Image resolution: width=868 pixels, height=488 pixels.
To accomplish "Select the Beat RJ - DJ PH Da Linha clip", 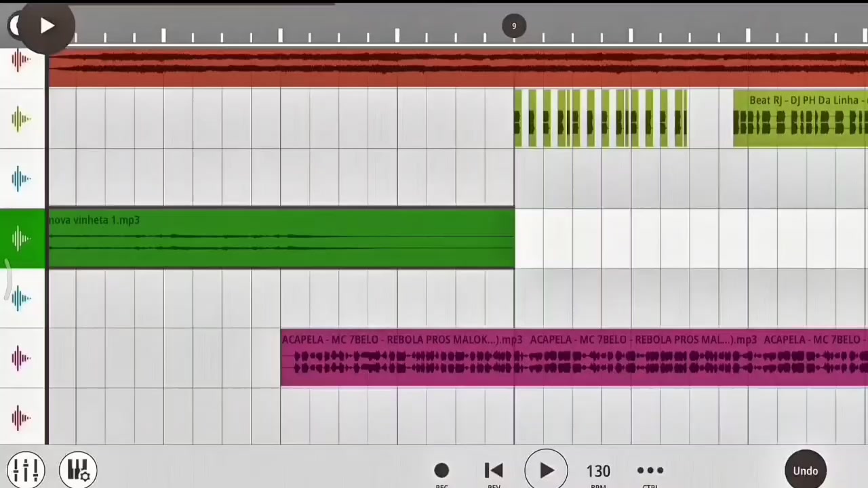I will point(800,119).
